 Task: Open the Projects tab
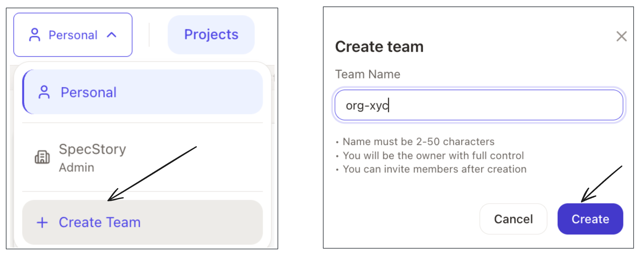pyautogui.click(x=211, y=35)
